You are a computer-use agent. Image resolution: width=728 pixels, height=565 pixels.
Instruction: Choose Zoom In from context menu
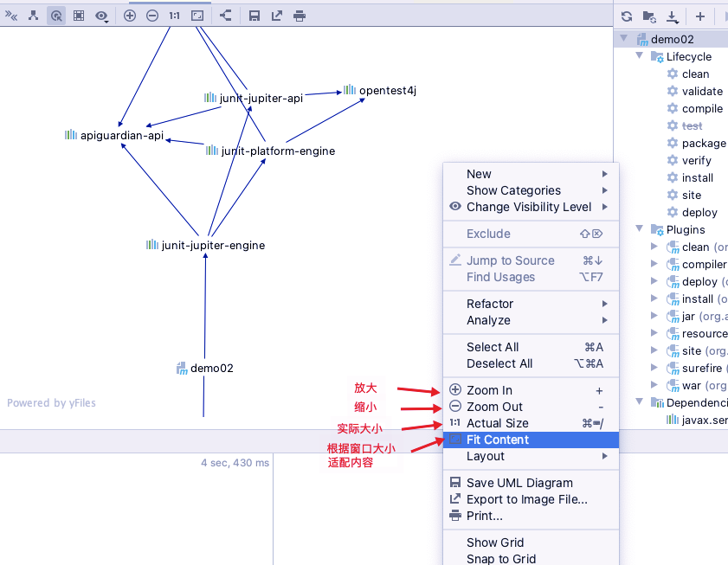(x=532, y=390)
